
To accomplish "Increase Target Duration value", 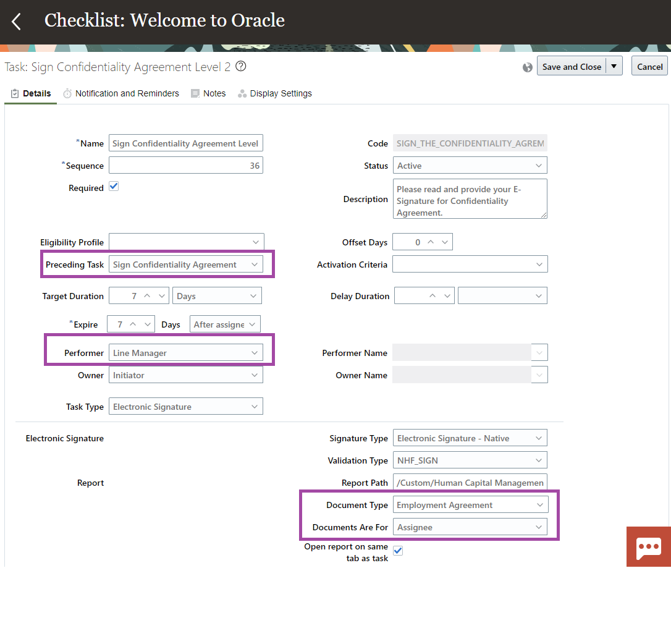I will (x=147, y=296).
